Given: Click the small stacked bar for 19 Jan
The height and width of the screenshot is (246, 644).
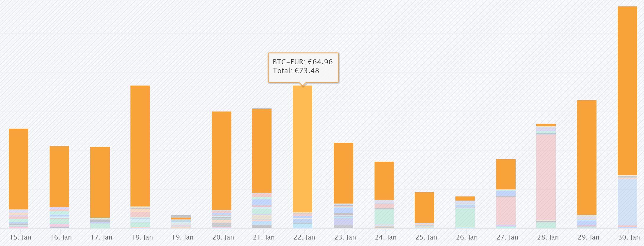Looking at the screenshot, I should click(x=181, y=222).
